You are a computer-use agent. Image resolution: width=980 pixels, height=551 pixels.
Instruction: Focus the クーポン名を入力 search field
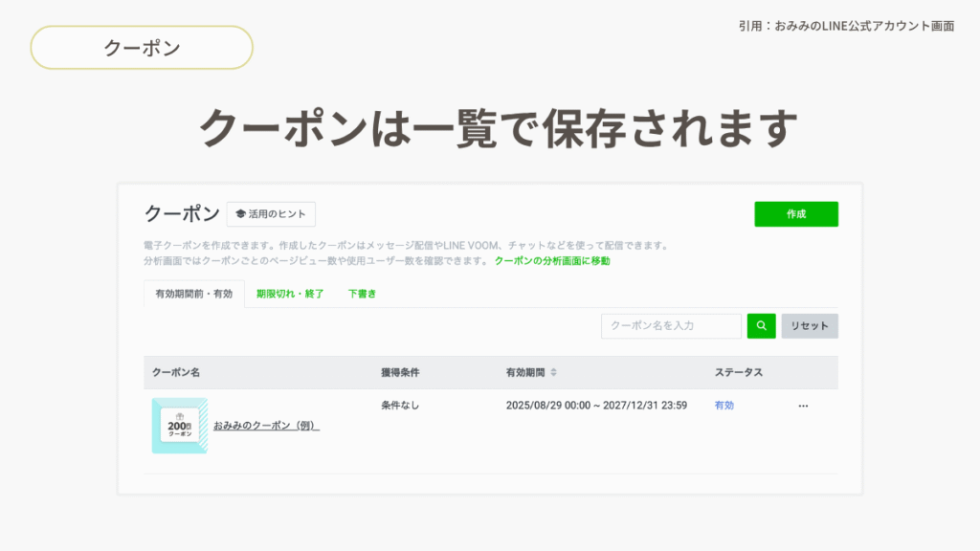671,326
